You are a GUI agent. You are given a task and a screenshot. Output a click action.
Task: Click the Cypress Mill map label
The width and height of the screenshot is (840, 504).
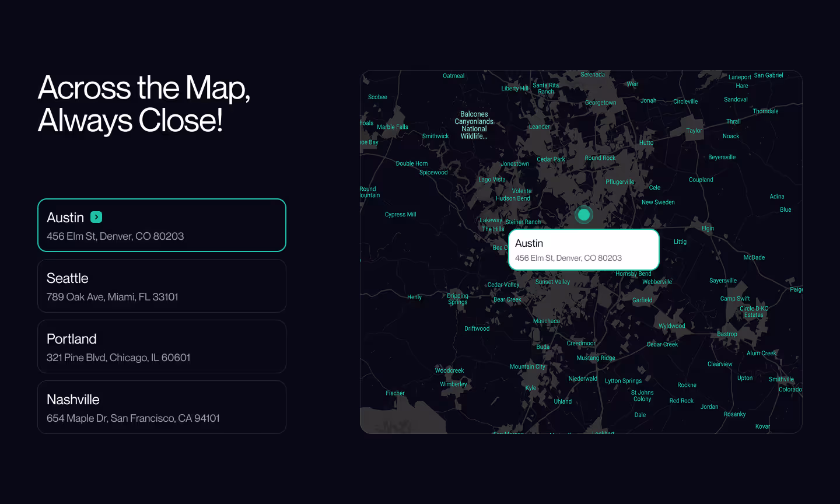click(x=400, y=215)
